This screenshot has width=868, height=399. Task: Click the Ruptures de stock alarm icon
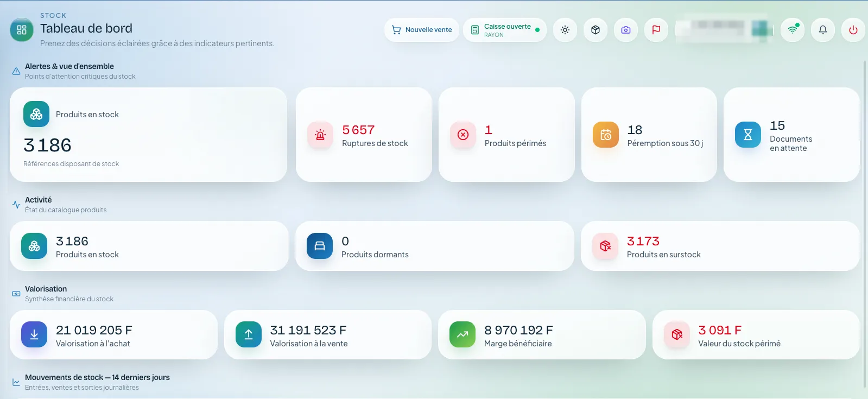(x=320, y=135)
